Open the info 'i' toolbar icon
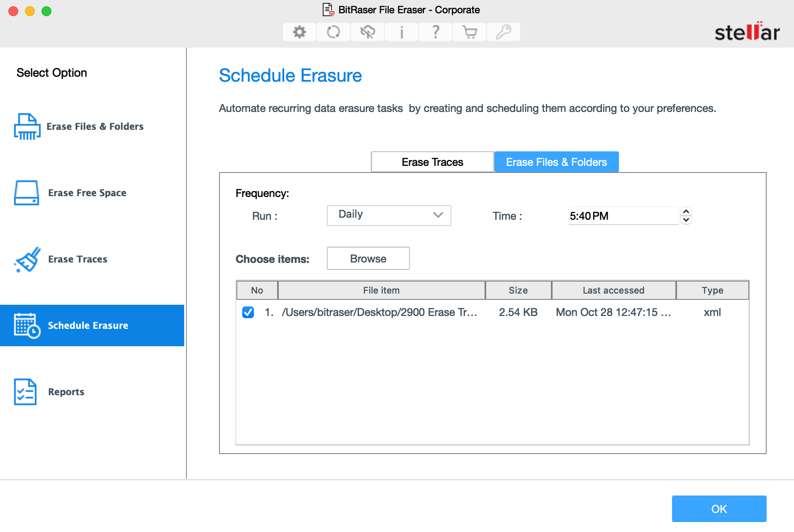The height and width of the screenshot is (532, 794). point(402,32)
